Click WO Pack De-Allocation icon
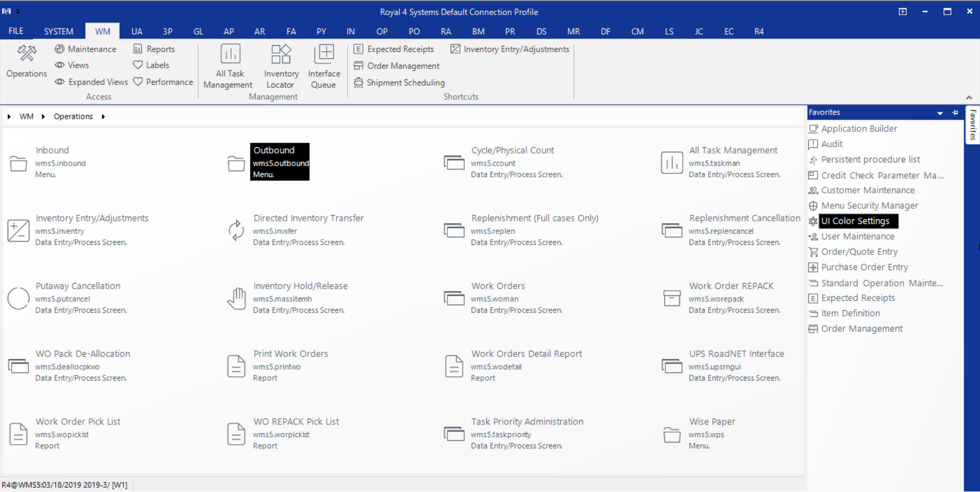Screen dimensions: 980x492 pyautogui.click(x=18, y=366)
